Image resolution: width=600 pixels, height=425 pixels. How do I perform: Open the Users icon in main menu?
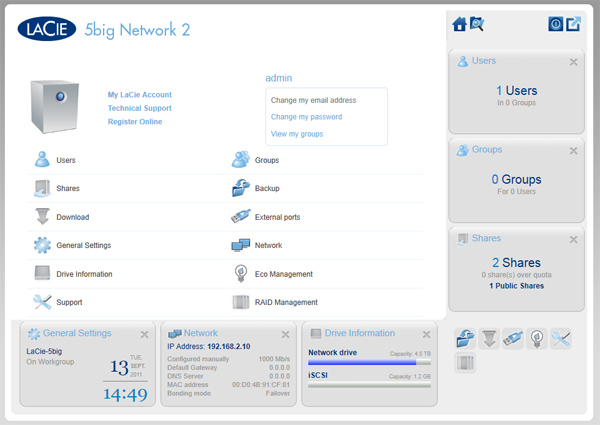[42, 159]
